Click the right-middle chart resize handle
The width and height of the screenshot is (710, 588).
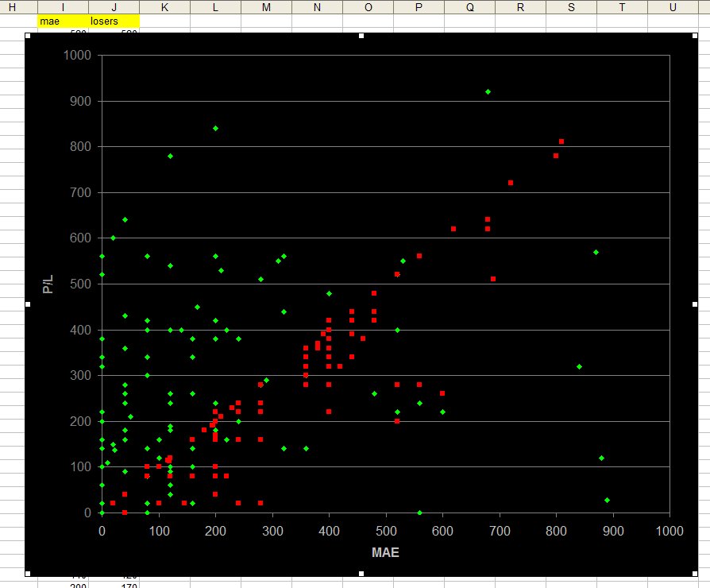695,304
